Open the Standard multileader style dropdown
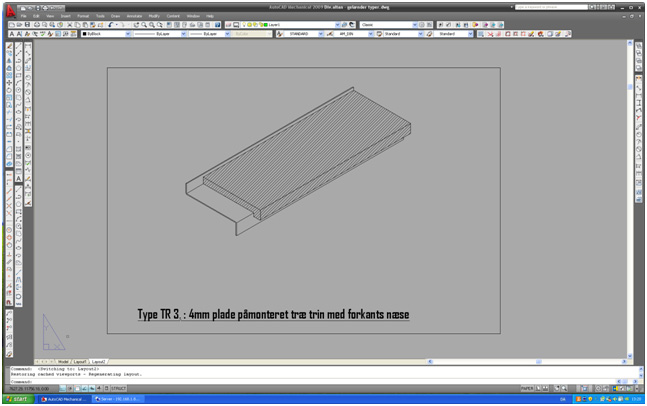This screenshot has height=406, width=647. (x=470, y=34)
